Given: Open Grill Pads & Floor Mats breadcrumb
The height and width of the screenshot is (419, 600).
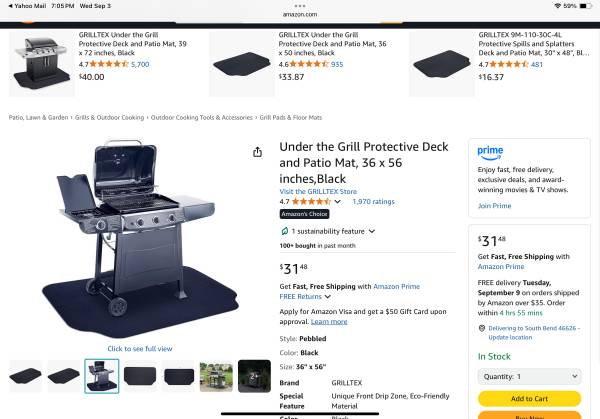Looking at the screenshot, I should point(291,117).
